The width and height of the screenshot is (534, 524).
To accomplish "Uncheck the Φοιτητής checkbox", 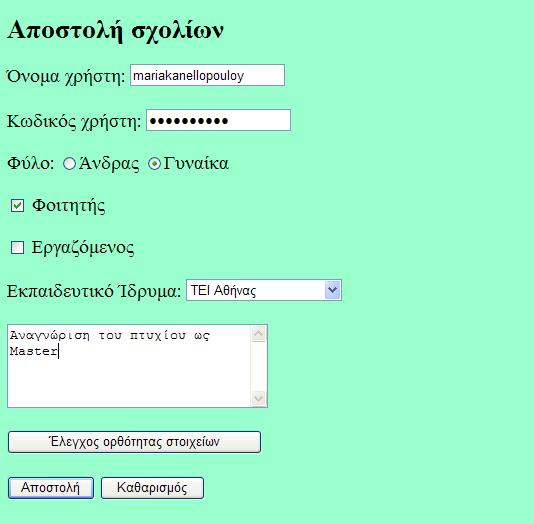I will (x=17, y=206).
